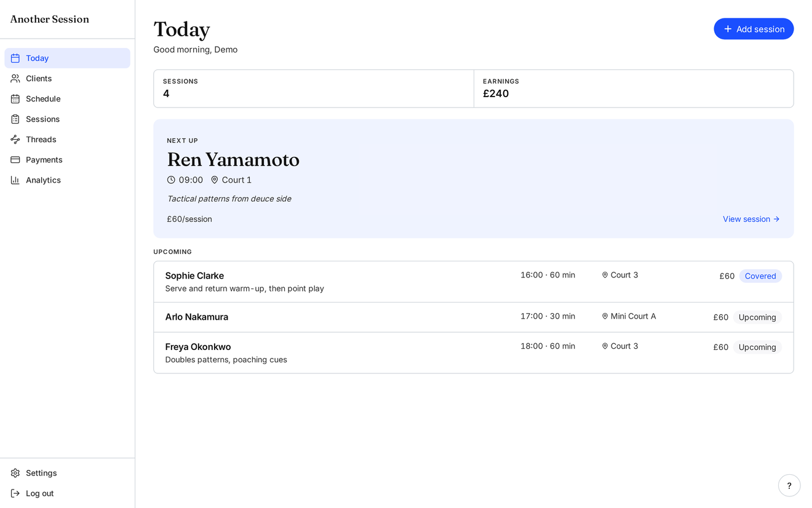This screenshot has height=508, width=812.
Task: Click the Ren Yamamoto heading
Action: click(233, 160)
